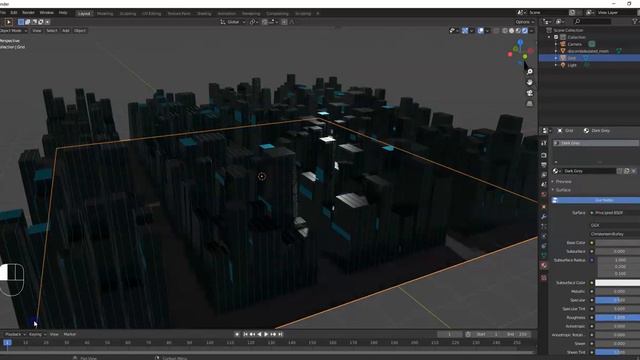Viewport: 640px width, 360px height.
Task: Click the auto-keying record button
Action: (237, 334)
